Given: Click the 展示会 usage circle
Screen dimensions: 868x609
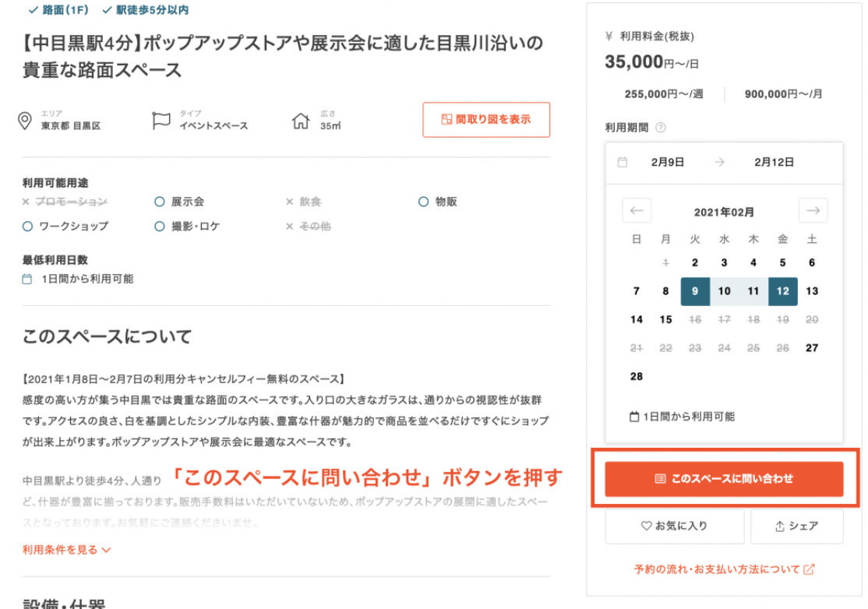Looking at the screenshot, I should (160, 202).
